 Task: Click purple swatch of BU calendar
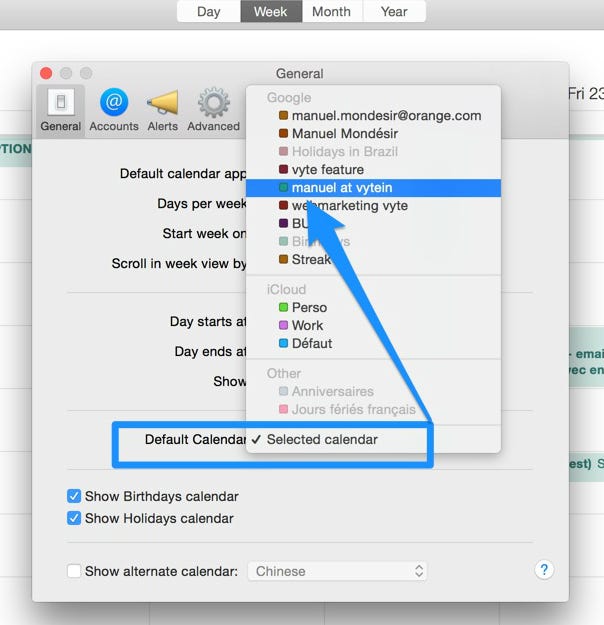coord(283,223)
